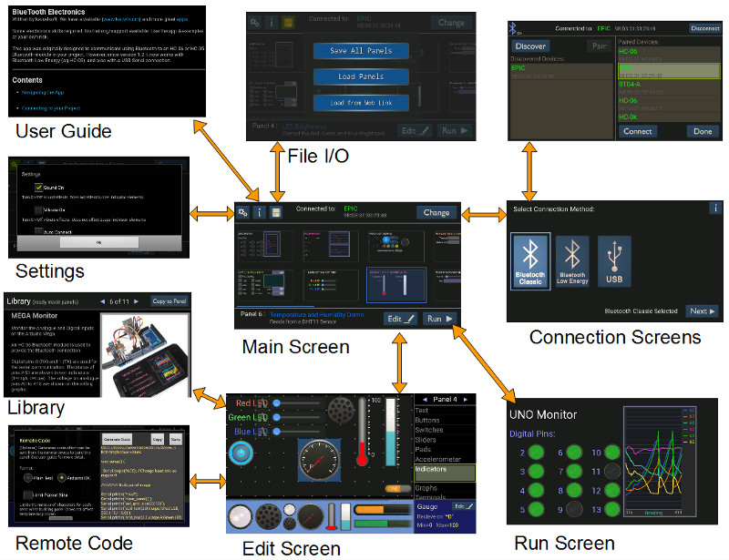Viewport: 729px width, 560px height.
Task: Select the Bluetooth Classic connection icon
Action: tap(530, 260)
